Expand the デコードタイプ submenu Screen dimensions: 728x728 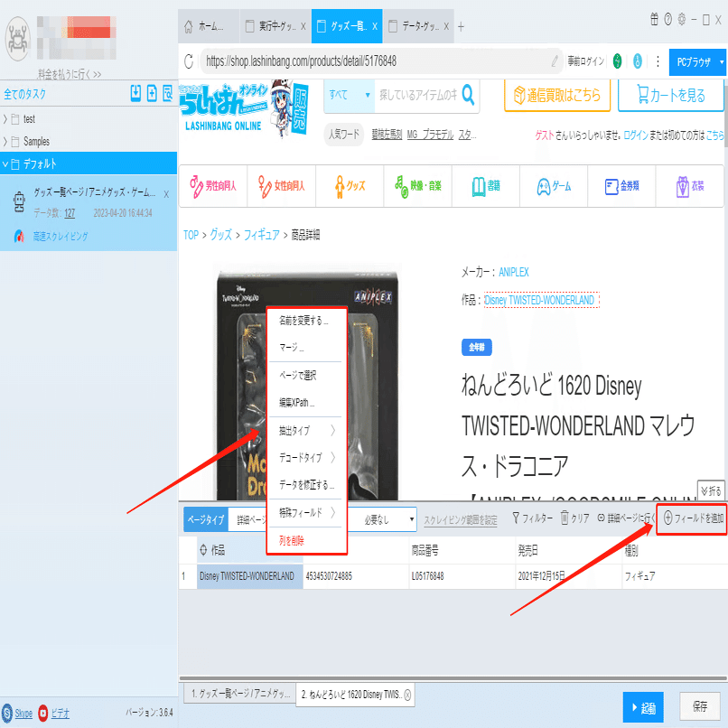(x=306, y=458)
